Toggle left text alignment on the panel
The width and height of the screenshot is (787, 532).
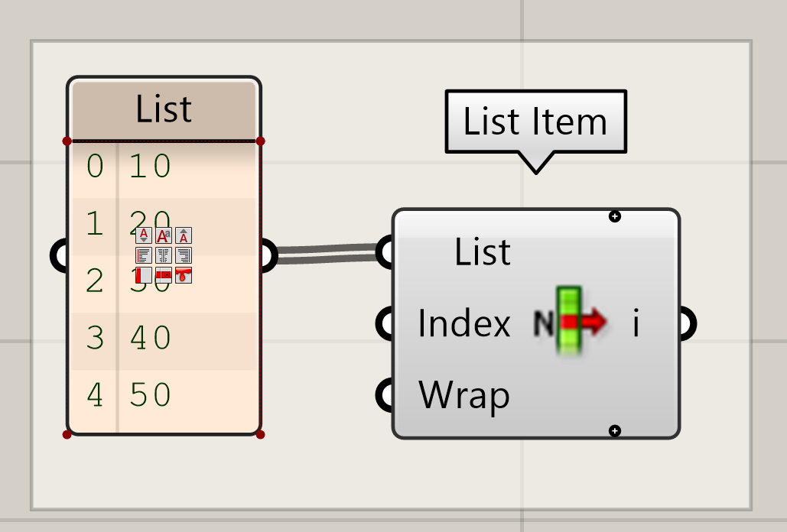click(x=144, y=255)
